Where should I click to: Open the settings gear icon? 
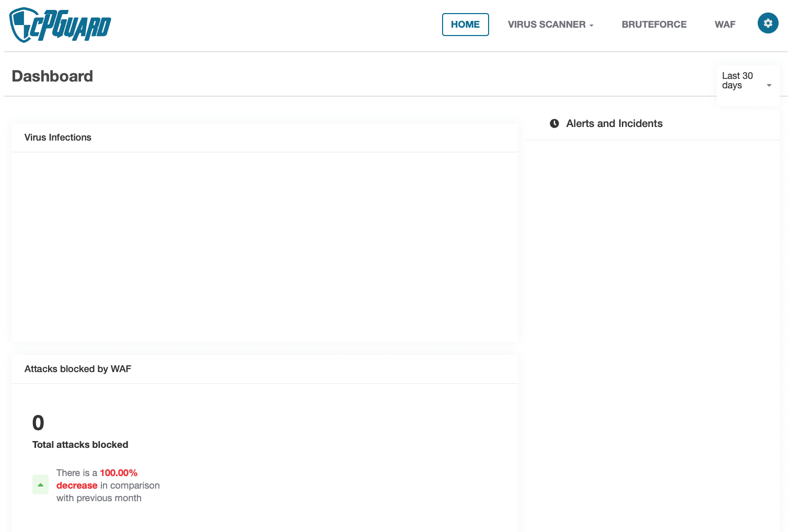(x=768, y=23)
